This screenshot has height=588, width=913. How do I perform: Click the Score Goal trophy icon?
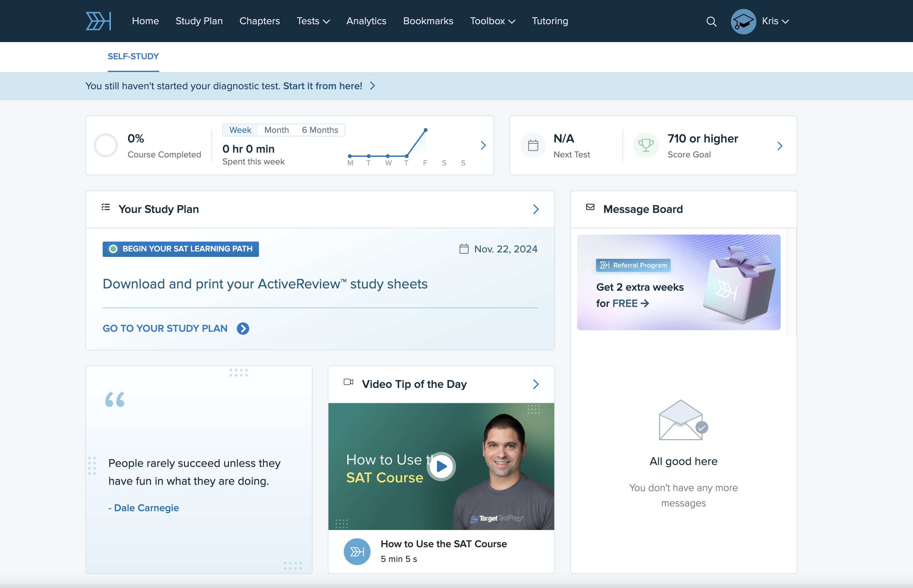645,145
